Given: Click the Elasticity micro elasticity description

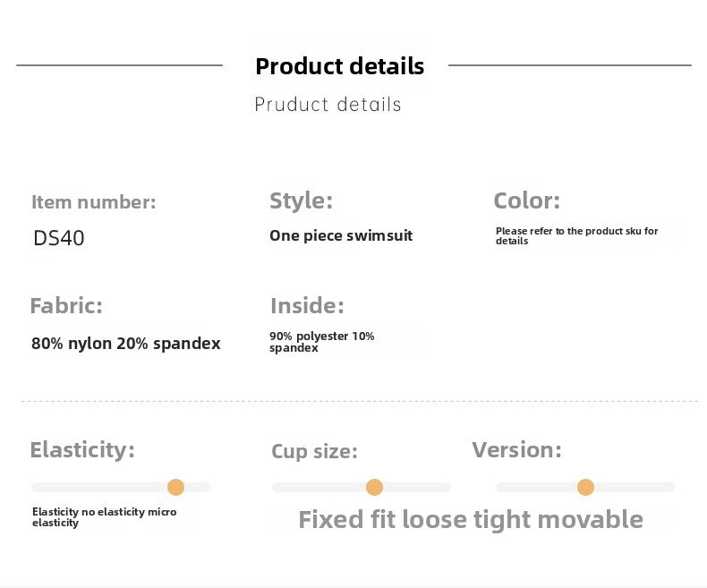Looking at the screenshot, I should click(104, 517).
